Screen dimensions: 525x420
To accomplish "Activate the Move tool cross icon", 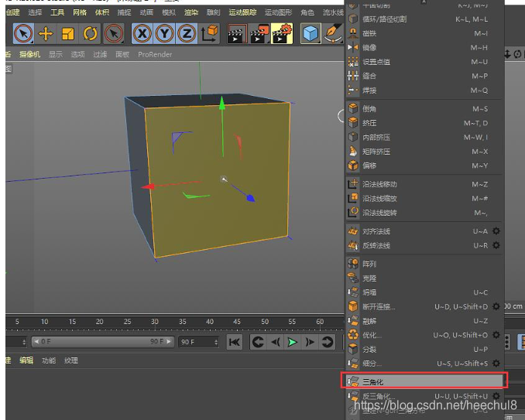I will coord(46,34).
